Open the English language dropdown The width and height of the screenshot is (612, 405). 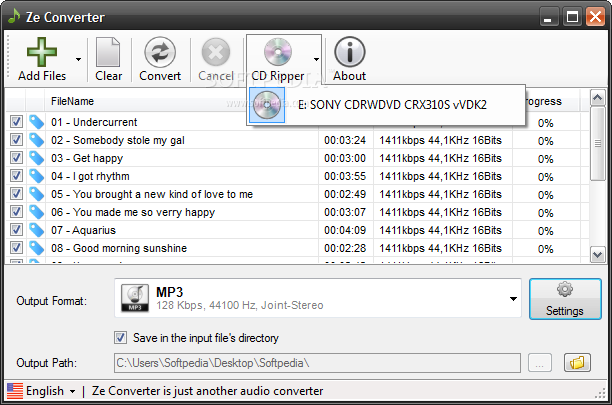[x=72, y=391]
